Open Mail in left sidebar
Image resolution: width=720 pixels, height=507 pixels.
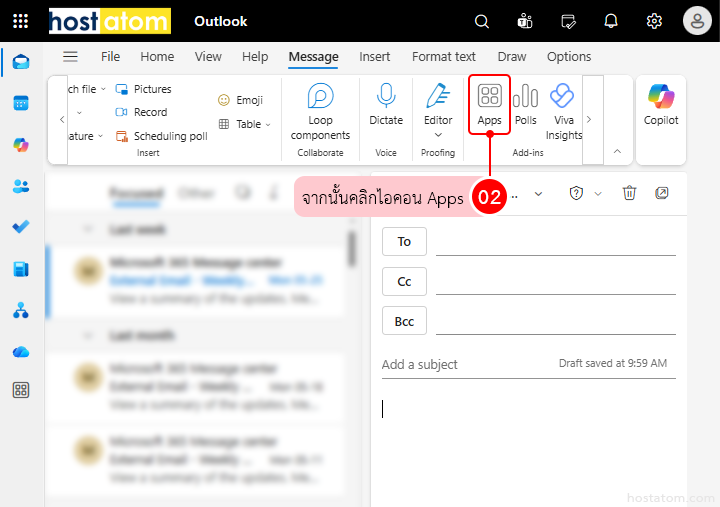(x=21, y=62)
